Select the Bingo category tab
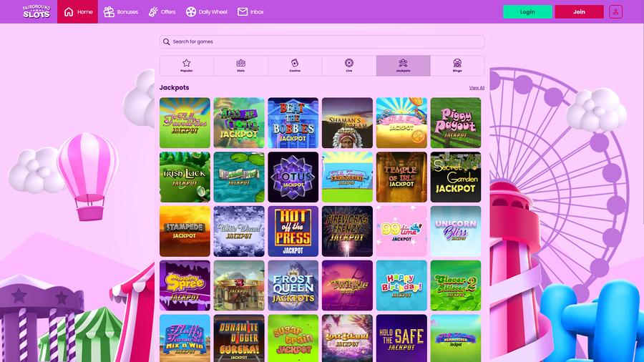 pos(457,66)
